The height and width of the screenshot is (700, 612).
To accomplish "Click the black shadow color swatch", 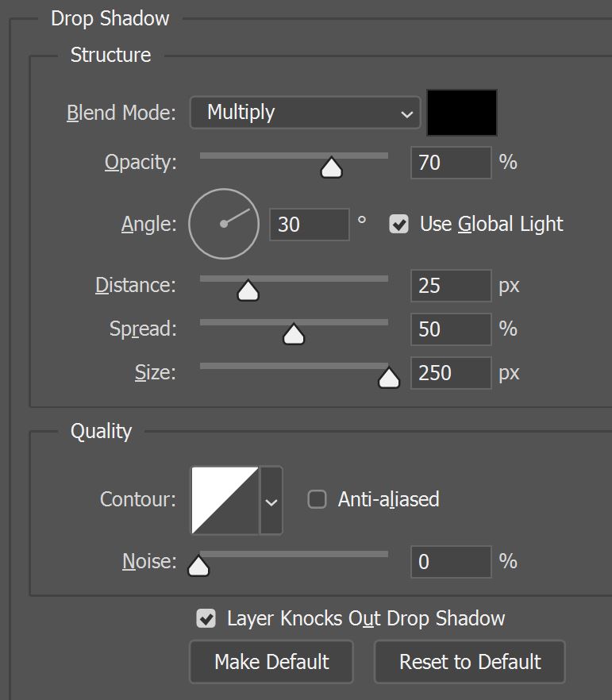I will tap(462, 113).
